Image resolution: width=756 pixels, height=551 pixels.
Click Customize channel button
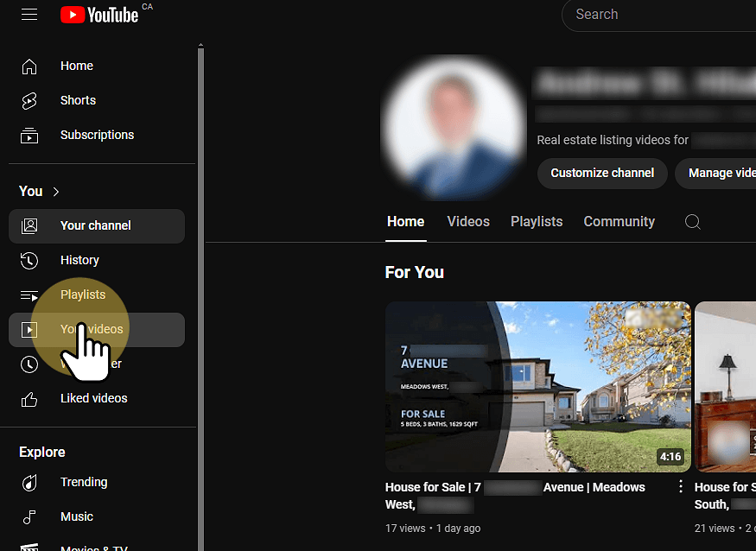[x=602, y=174]
